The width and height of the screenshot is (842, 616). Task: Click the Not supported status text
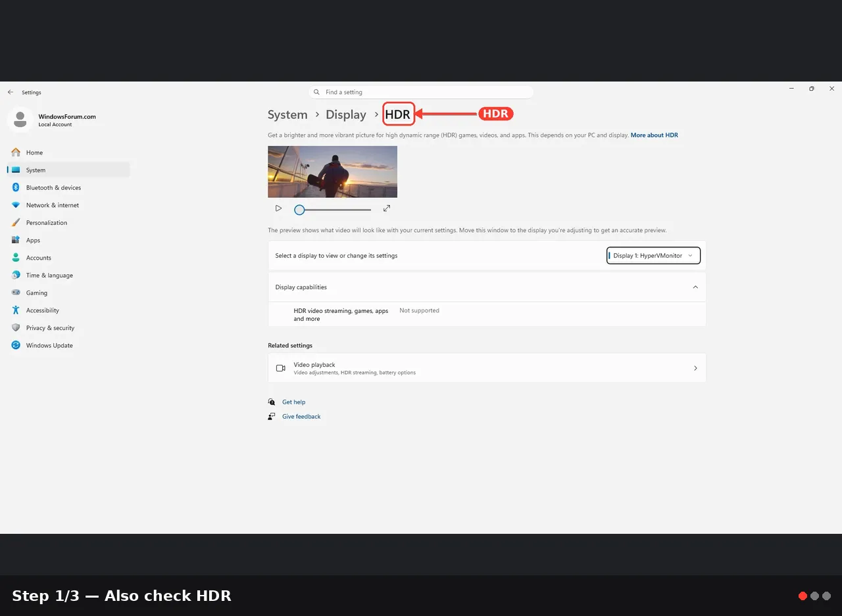pyautogui.click(x=419, y=310)
